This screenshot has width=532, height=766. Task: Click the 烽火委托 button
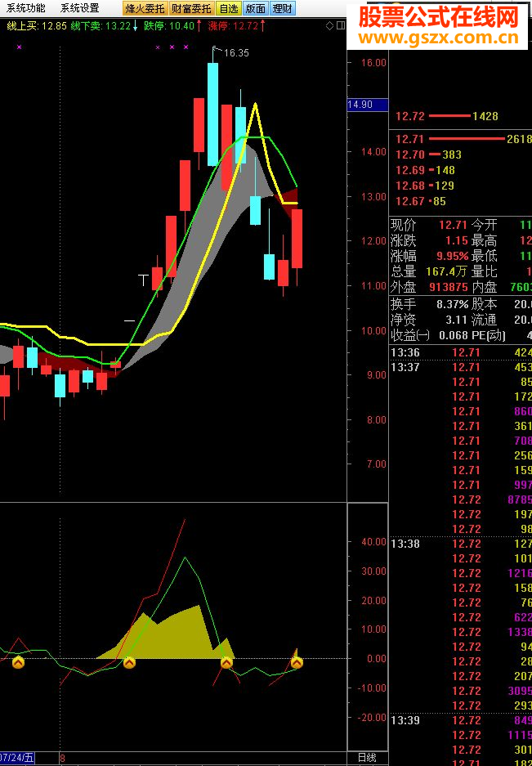pyautogui.click(x=145, y=8)
